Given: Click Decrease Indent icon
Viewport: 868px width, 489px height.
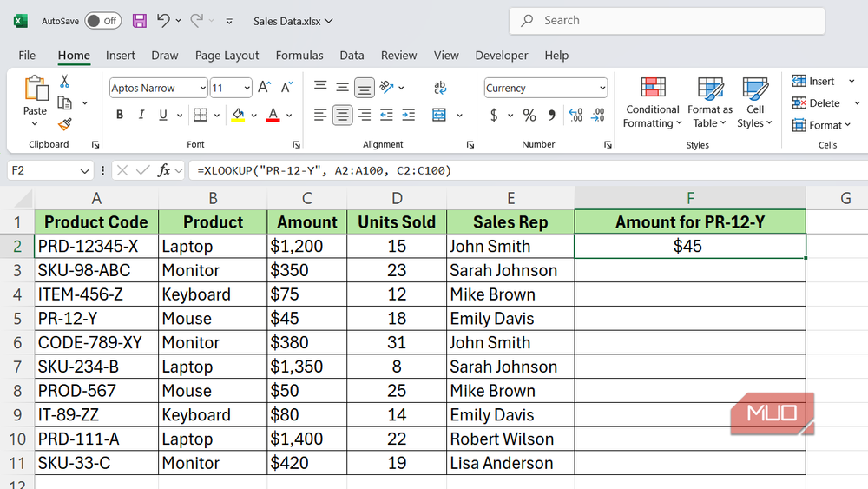Looking at the screenshot, I should click(386, 115).
